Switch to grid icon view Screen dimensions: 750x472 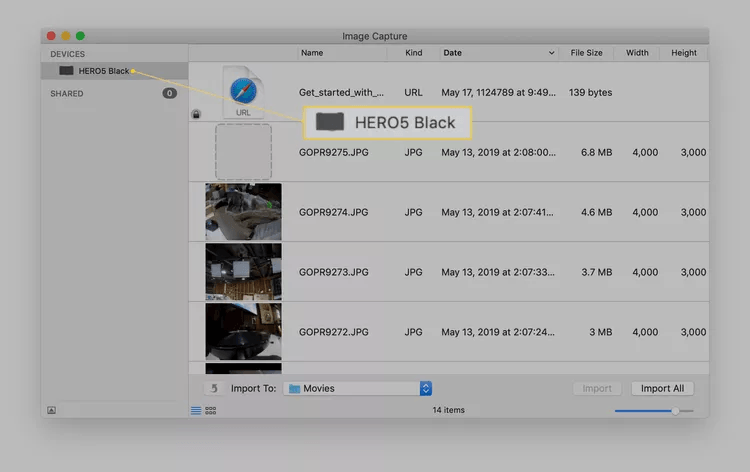coord(210,410)
